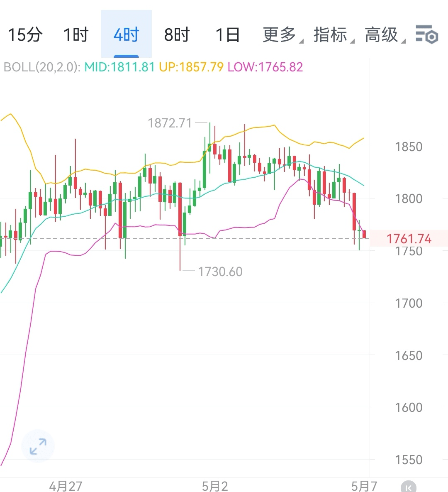448x492 pixels.
Task: Click the 1872.71 high price marker
Action: (x=170, y=123)
